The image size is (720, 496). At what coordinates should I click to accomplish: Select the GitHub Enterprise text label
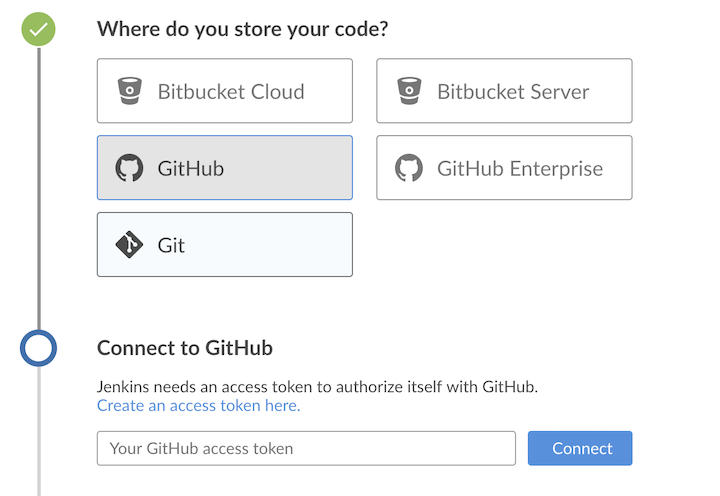pyautogui.click(x=519, y=168)
